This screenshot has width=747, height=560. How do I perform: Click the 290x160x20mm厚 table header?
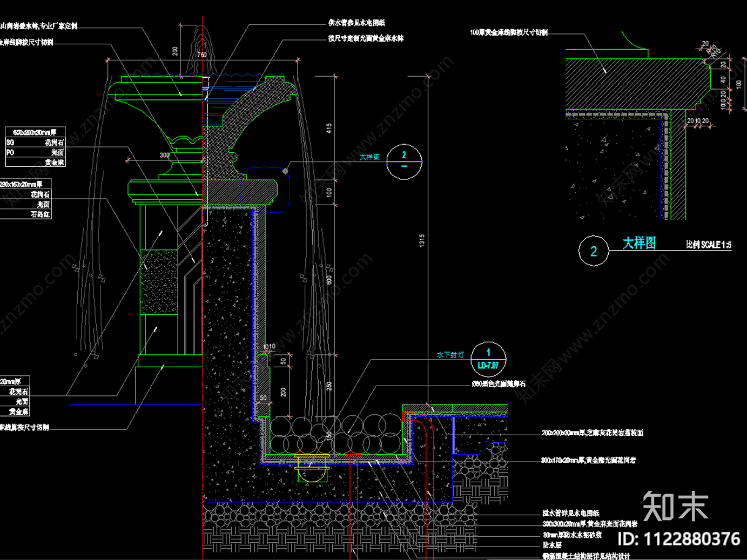[21, 184]
